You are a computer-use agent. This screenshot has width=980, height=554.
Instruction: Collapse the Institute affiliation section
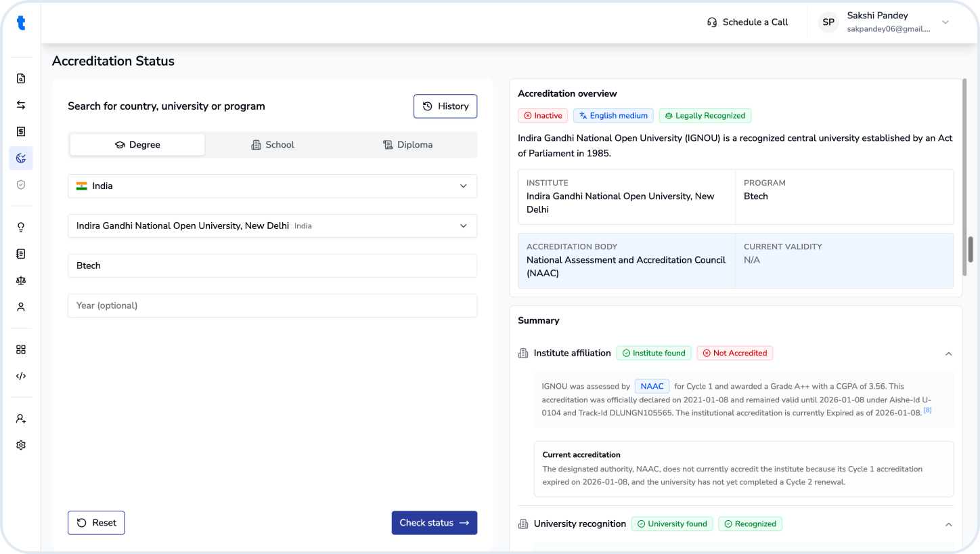tap(948, 354)
